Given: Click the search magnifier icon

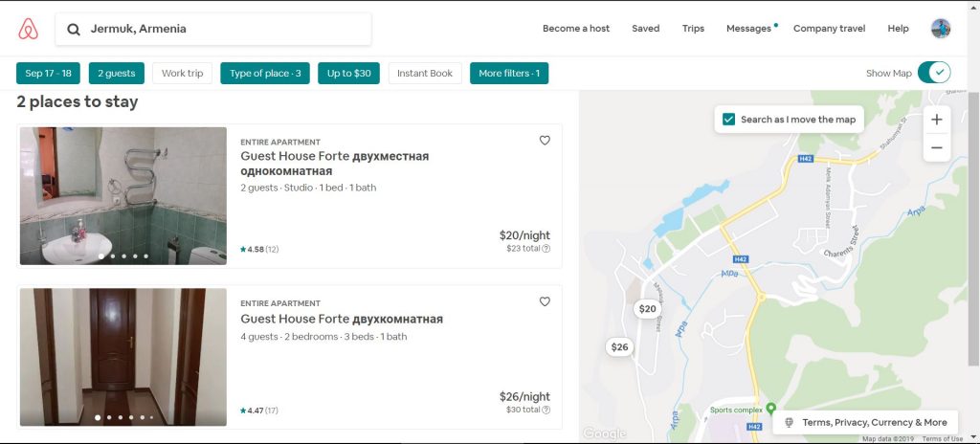Looking at the screenshot, I should click(74, 30).
